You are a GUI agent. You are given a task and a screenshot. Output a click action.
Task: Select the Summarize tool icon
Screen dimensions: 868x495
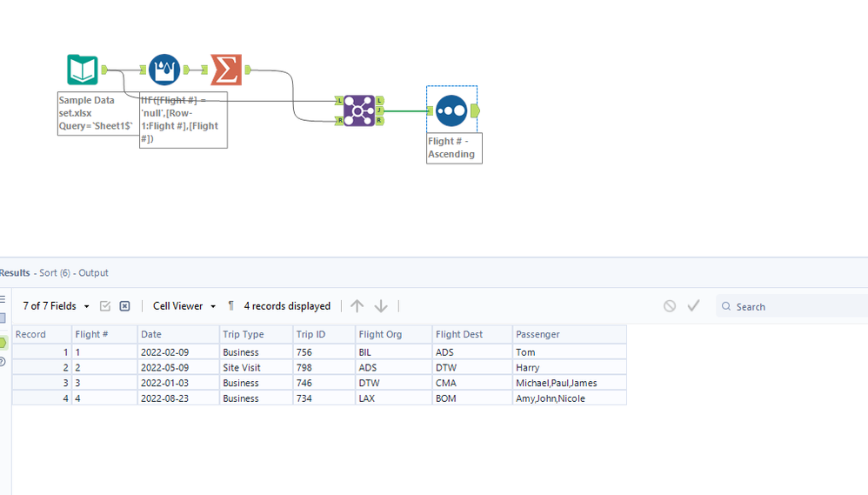tap(226, 70)
